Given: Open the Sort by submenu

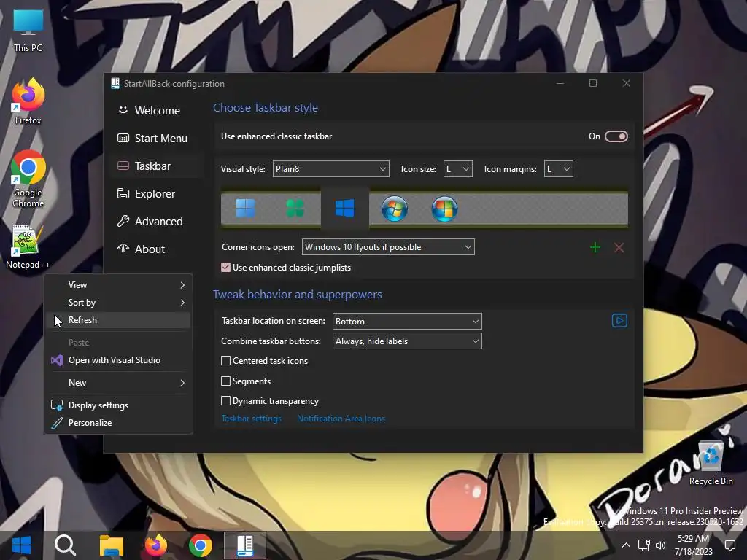Looking at the screenshot, I should 118,303.
